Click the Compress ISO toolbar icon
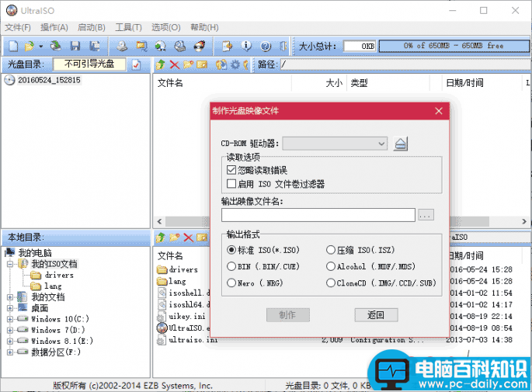 [141, 46]
